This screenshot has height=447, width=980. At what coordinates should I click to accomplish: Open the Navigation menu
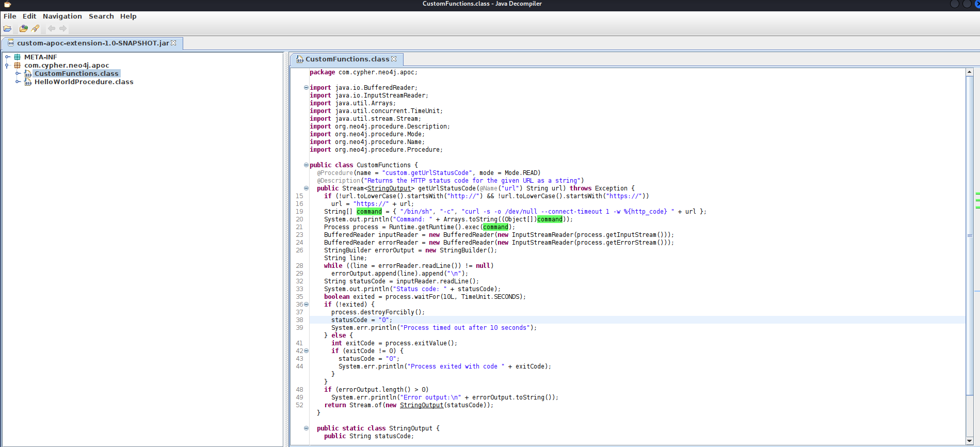[62, 17]
